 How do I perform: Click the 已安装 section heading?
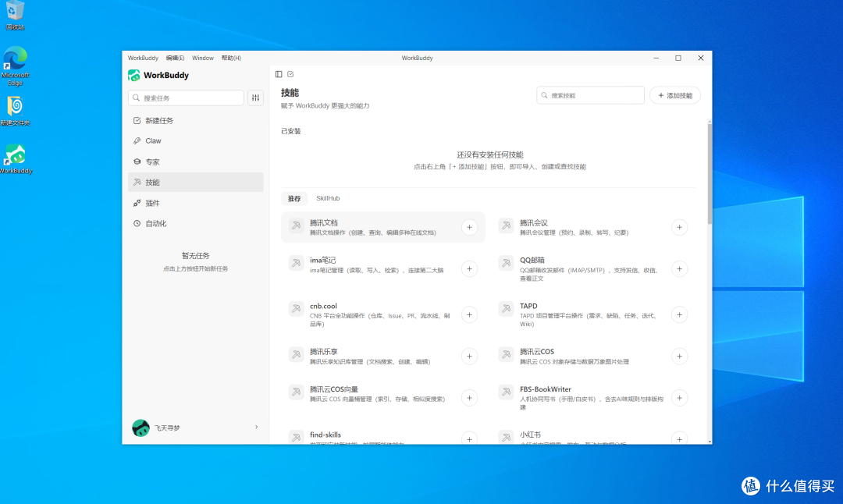291,131
